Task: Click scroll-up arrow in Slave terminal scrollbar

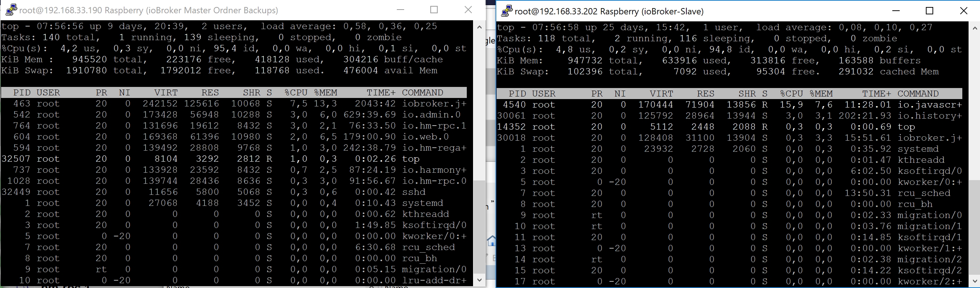Action: (x=974, y=28)
